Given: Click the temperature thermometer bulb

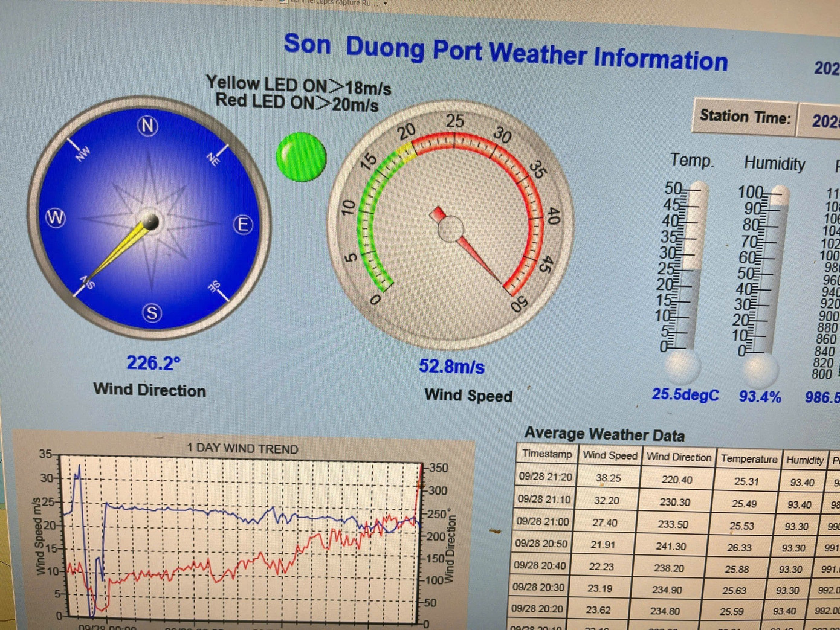Looking at the screenshot, I should tap(682, 365).
